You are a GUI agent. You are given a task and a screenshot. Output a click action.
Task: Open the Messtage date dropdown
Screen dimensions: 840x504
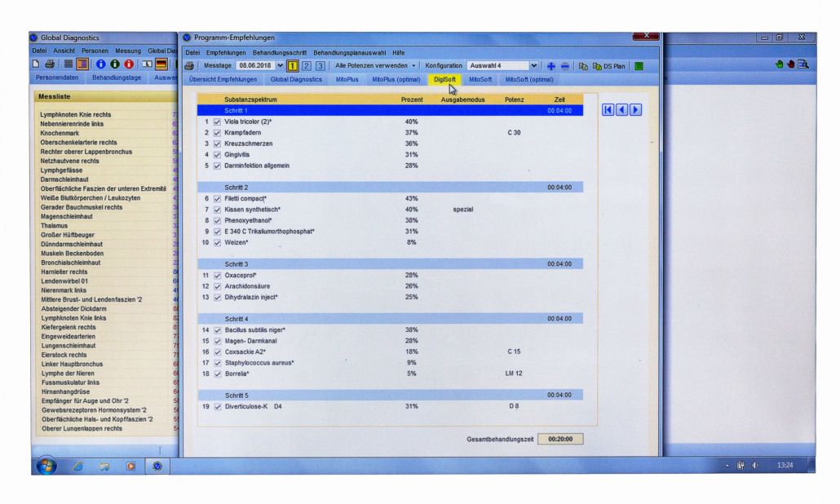click(x=280, y=66)
